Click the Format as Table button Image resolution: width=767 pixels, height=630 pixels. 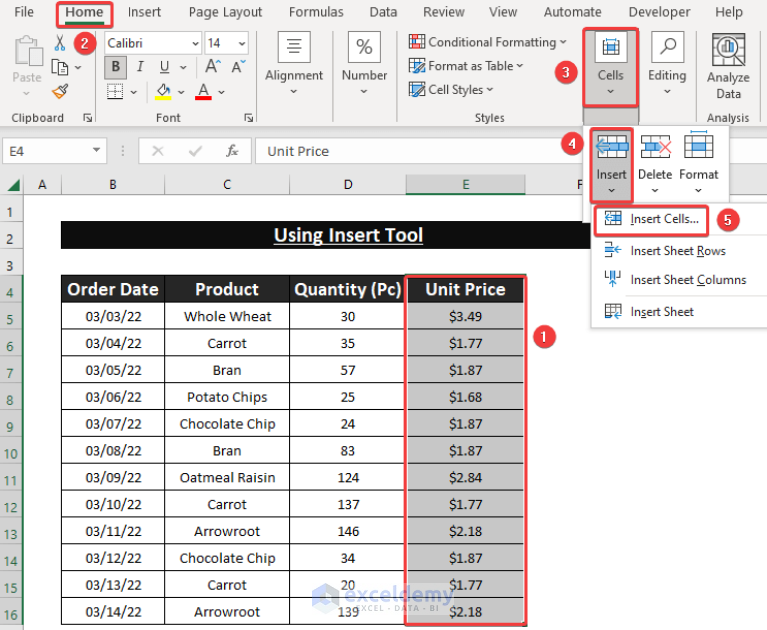pyautogui.click(x=470, y=66)
